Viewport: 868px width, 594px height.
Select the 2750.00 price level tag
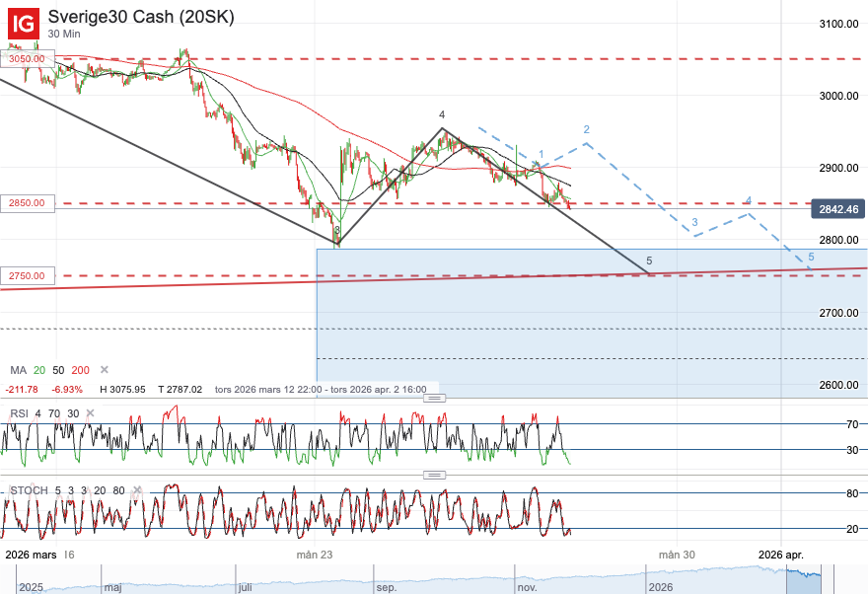click(28, 275)
